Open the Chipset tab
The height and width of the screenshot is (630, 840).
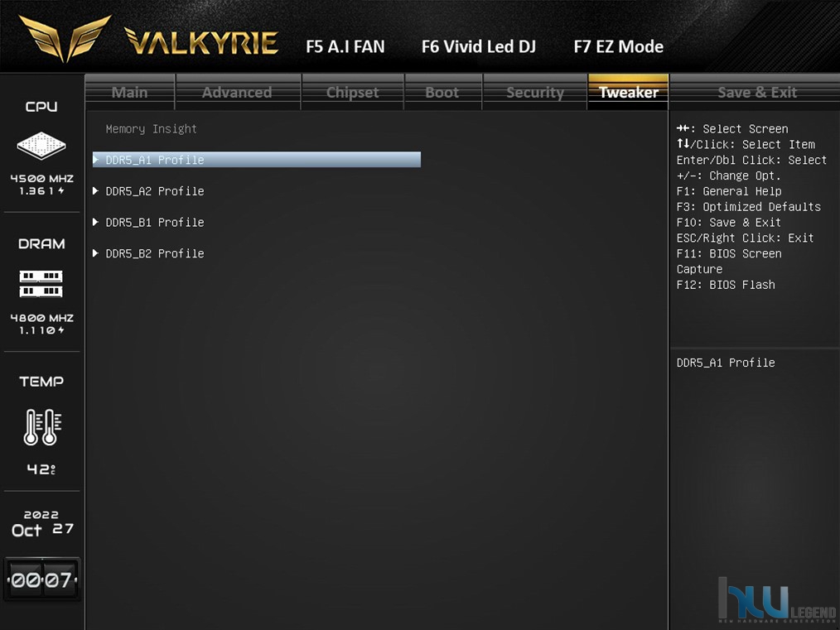(353, 92)
